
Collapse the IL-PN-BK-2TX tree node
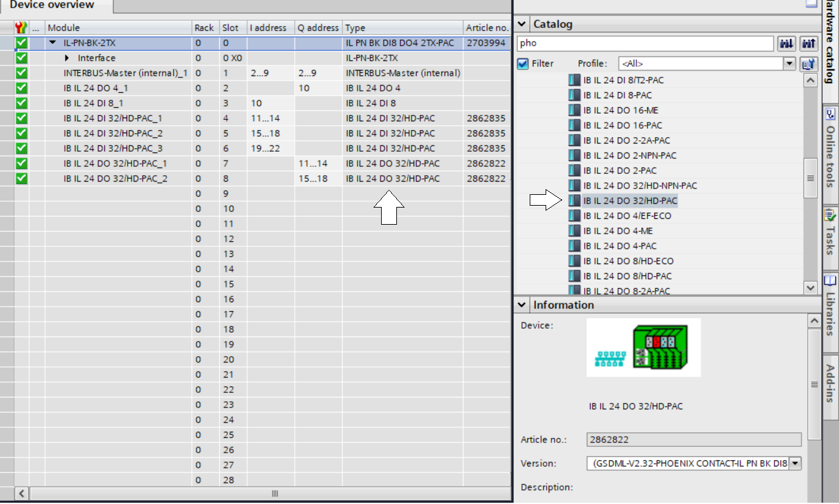(x=53, y=43)
